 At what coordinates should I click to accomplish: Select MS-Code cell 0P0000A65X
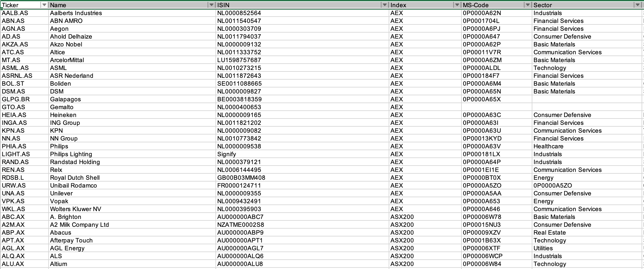click(497, 99)
